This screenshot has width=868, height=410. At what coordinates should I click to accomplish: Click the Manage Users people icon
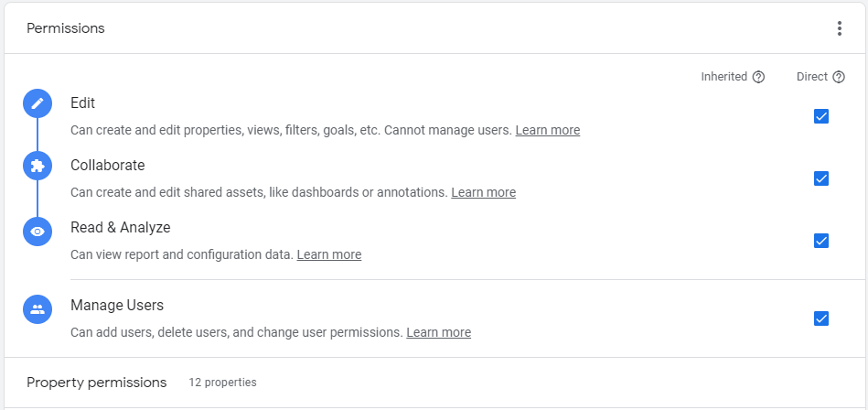pos(38,309)
